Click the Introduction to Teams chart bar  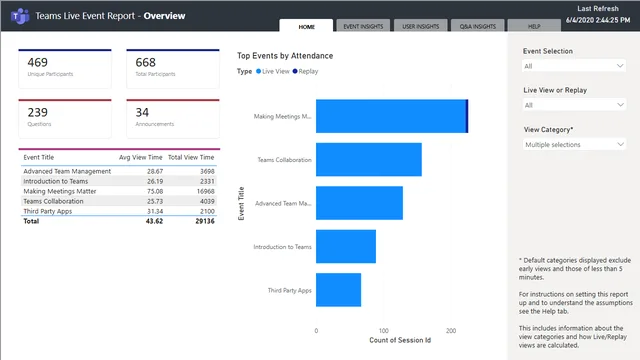[346, 247]
